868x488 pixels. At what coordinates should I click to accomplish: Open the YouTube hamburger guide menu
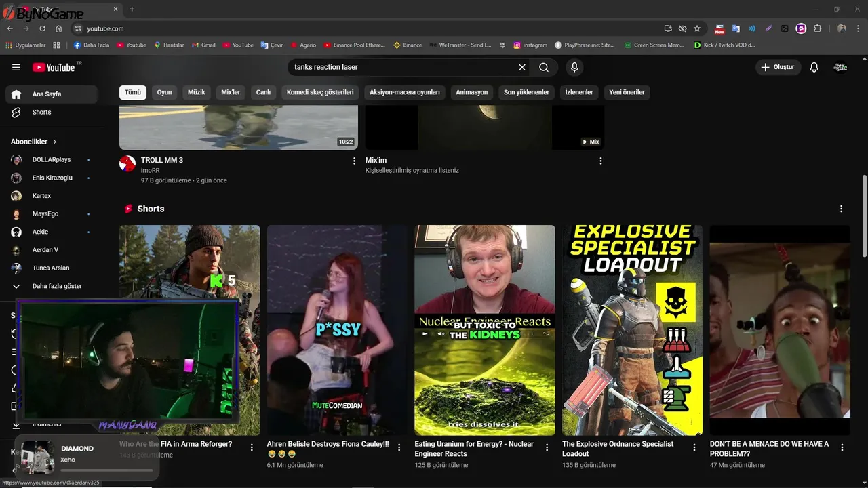pyautogui.click(x=16, y=67)
